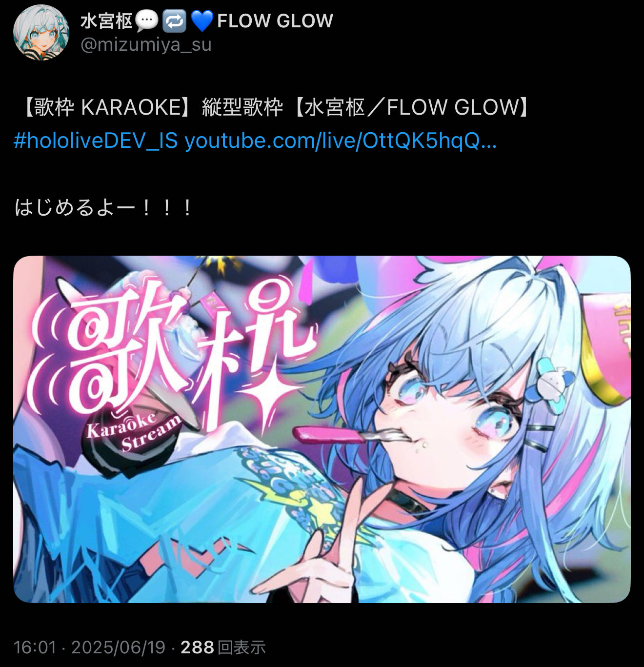View the 288 回表示 view count
This screenshot has height=667, width=644.
pyautogui.click(x=223, y=647)
